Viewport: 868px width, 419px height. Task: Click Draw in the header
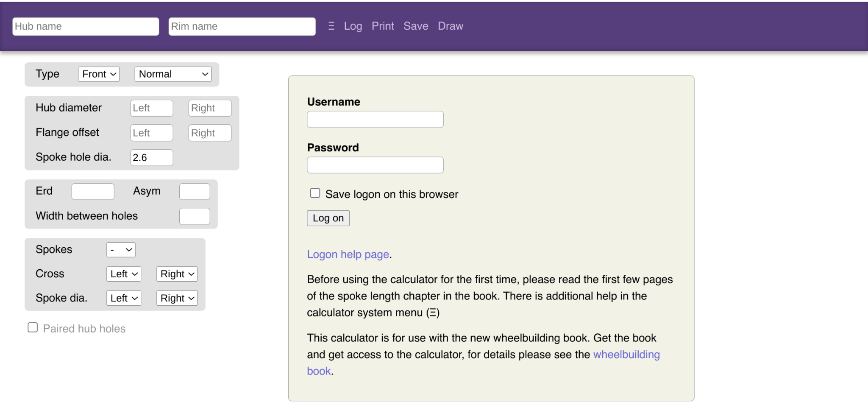(x=451, y=26)
